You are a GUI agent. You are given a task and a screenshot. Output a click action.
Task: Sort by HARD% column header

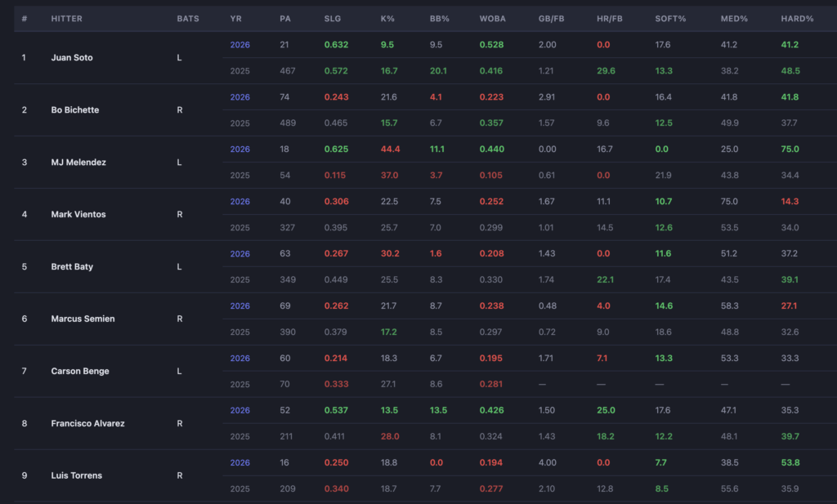(x=797, y=19)
